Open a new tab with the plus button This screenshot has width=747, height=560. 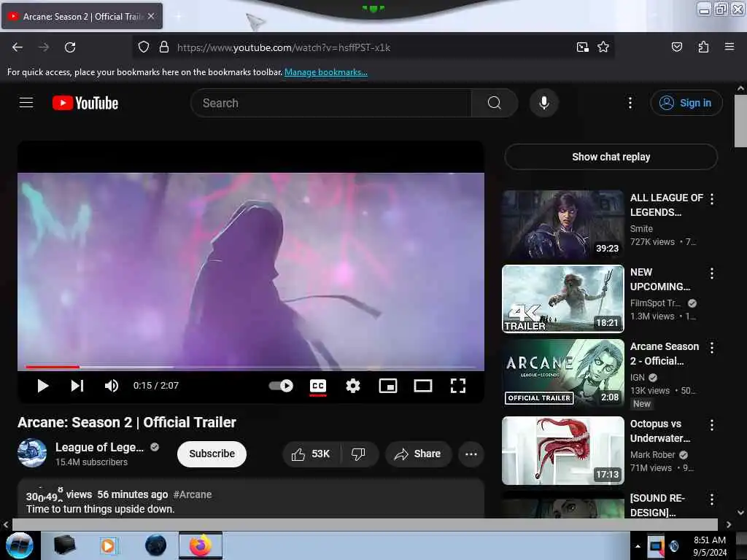(178, 16)
